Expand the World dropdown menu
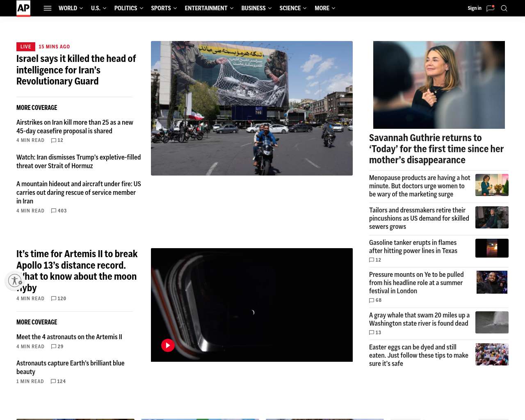 tap(71, 8)
